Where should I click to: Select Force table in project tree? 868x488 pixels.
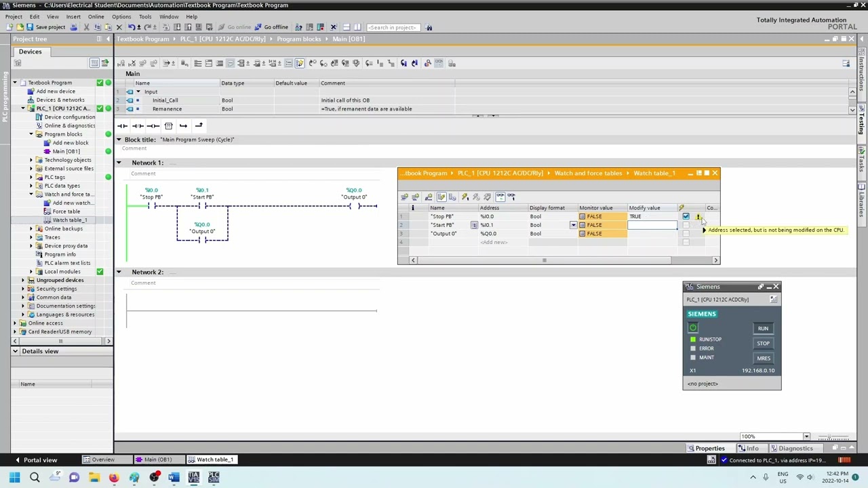coord(66,211)
